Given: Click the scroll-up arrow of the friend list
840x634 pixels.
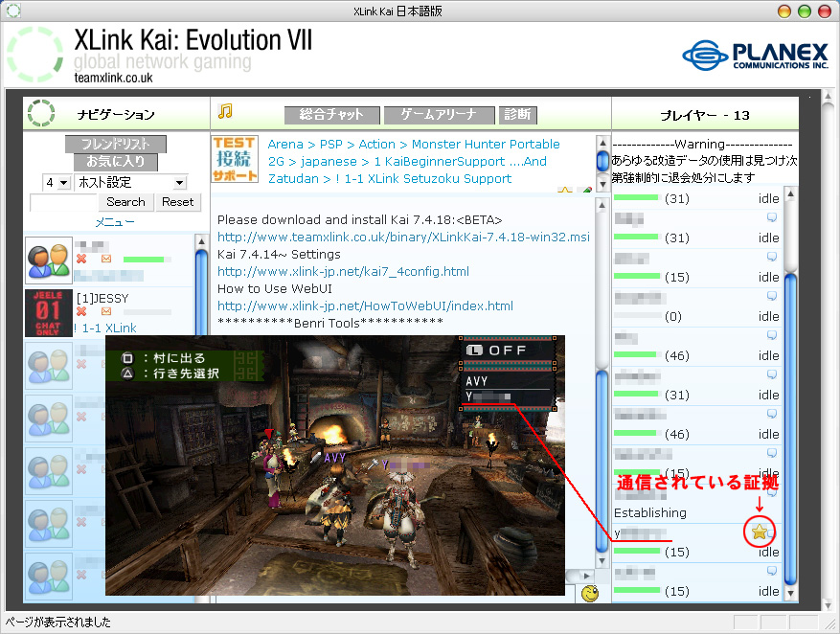Looking at the screenshot, I should 201,241.
